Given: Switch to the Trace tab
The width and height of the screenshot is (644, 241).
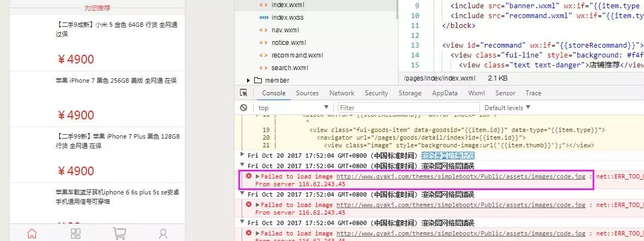Looking at the screenshot, I should pyautogui.click(x=533, y=93).
